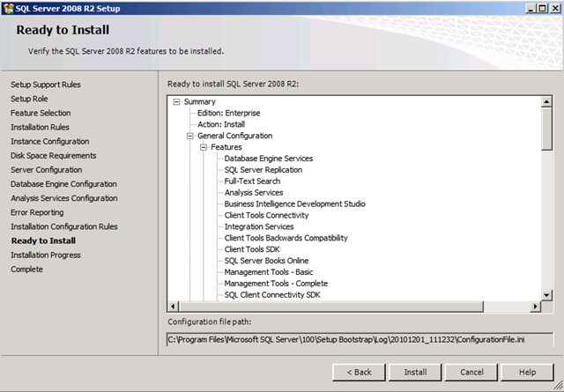Image resolution: width=564 pixels, height=392 pixels.
Task: Select the Edition: Enterprise tree item
Action: tap(229, 113)
